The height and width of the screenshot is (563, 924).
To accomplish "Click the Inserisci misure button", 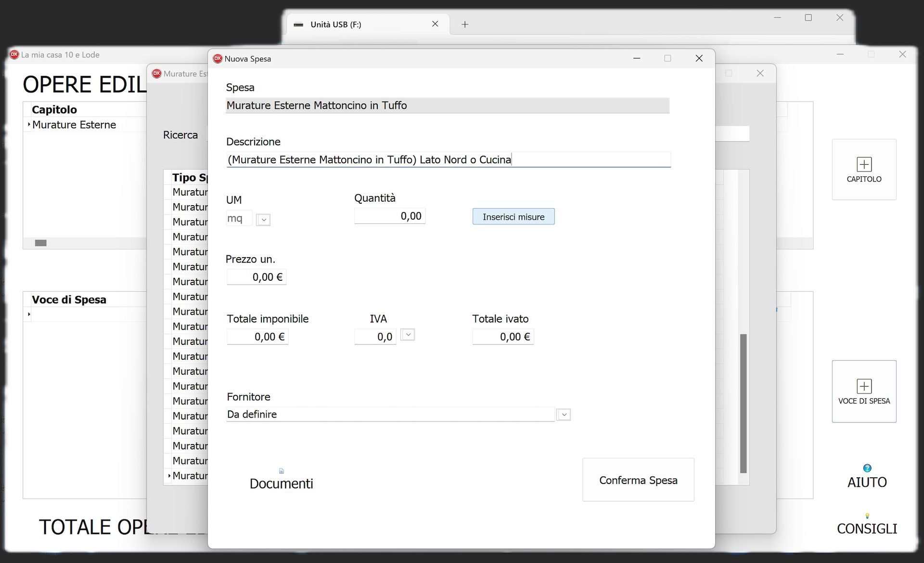I will (513, 217).
